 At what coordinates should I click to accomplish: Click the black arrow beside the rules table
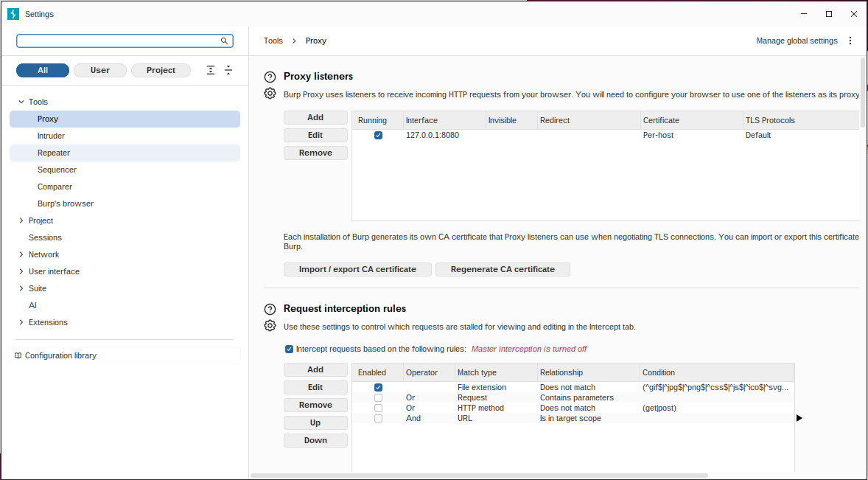coord(799,418)
